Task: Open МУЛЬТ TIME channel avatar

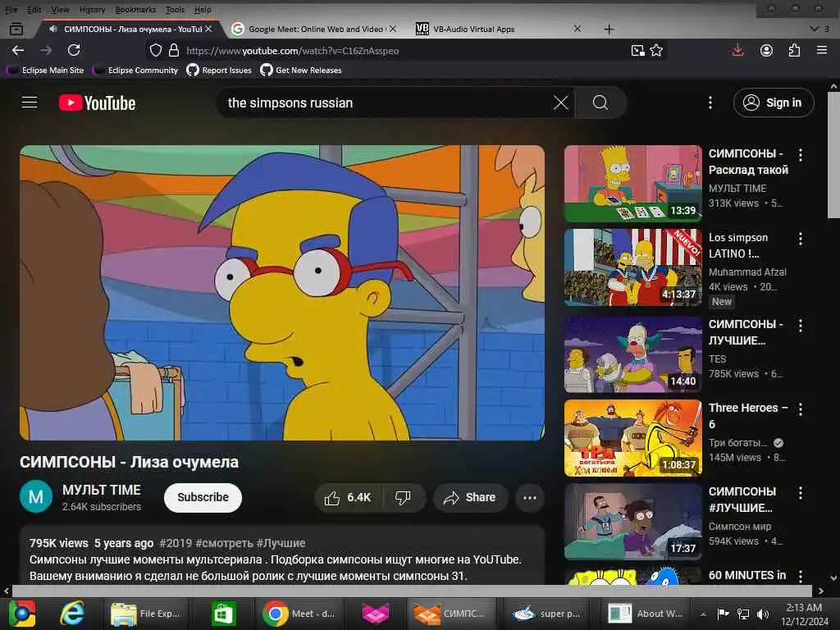Action: pyautogui.click(x=36, y=497)
